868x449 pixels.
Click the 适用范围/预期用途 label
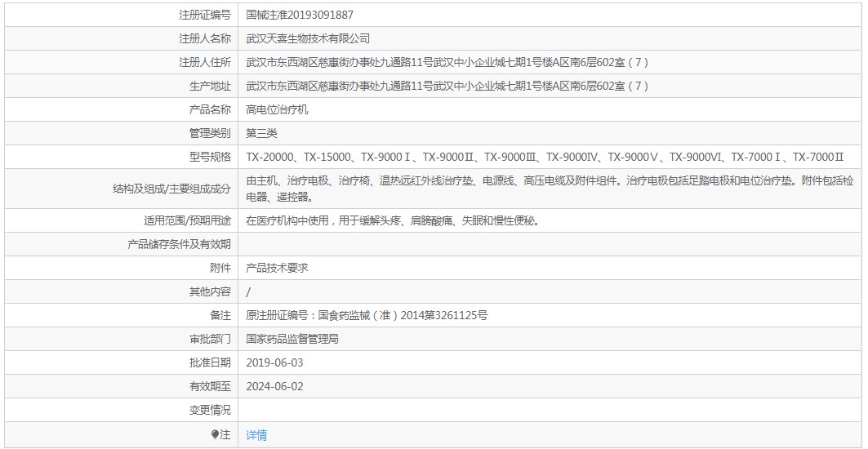(187, 221)
